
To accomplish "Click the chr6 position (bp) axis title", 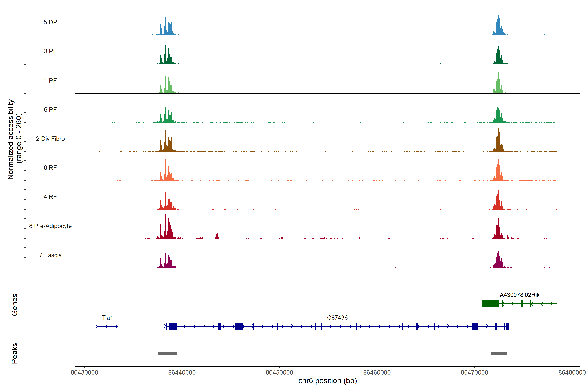I will tap(327, 381).
